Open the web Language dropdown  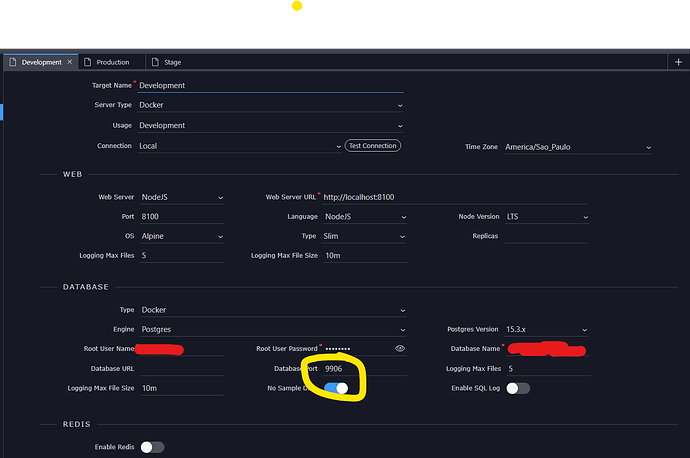click(365, 216)
